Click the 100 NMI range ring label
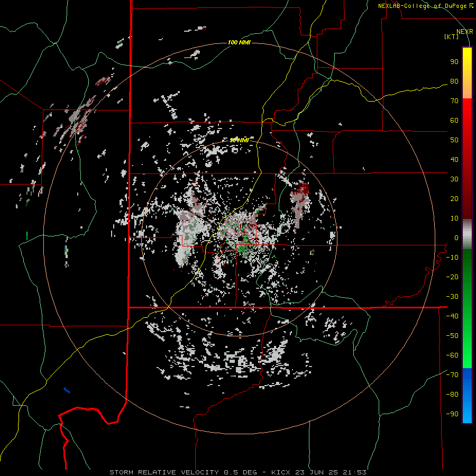 tap(239, 42)
